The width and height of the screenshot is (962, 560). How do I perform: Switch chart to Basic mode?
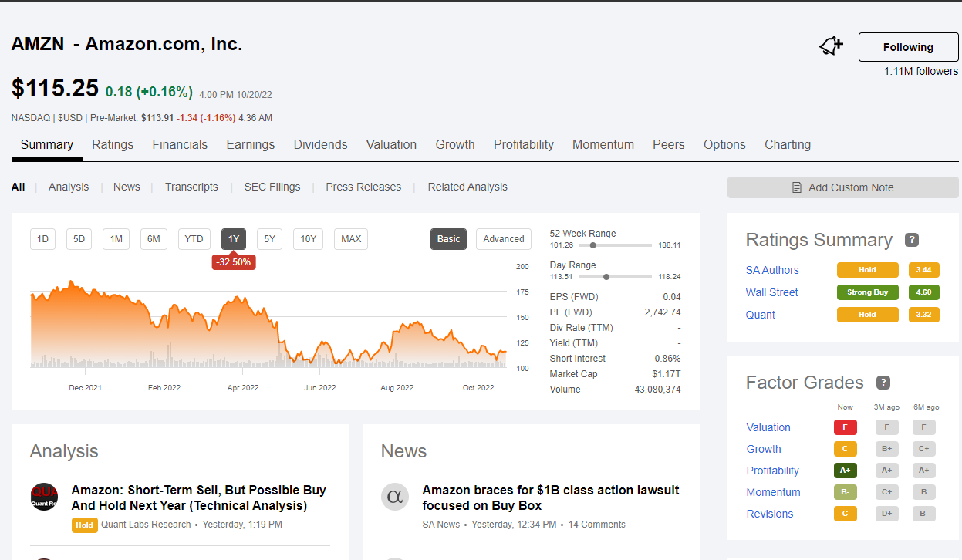pyautogui.click(x=448, y=239)
